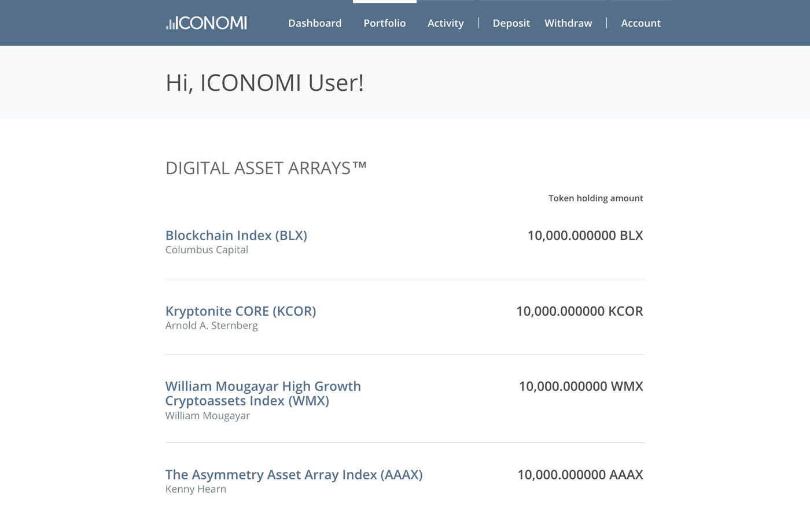This screenshot has height=532, width=810.
Task: Open the Withdraw page
Action: 568,23
